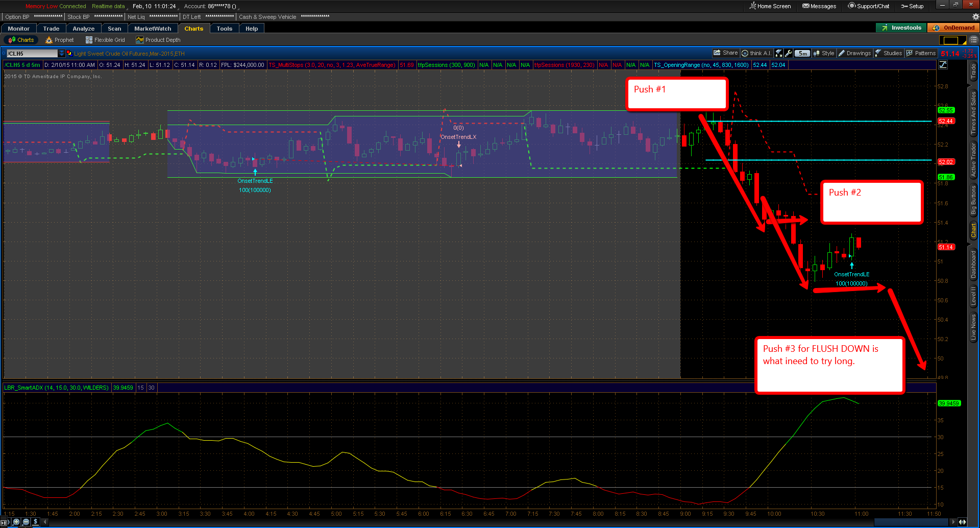Click the Investools button
Image resolution: width=980 pixels, height=528 pixels.
[901, 28]
